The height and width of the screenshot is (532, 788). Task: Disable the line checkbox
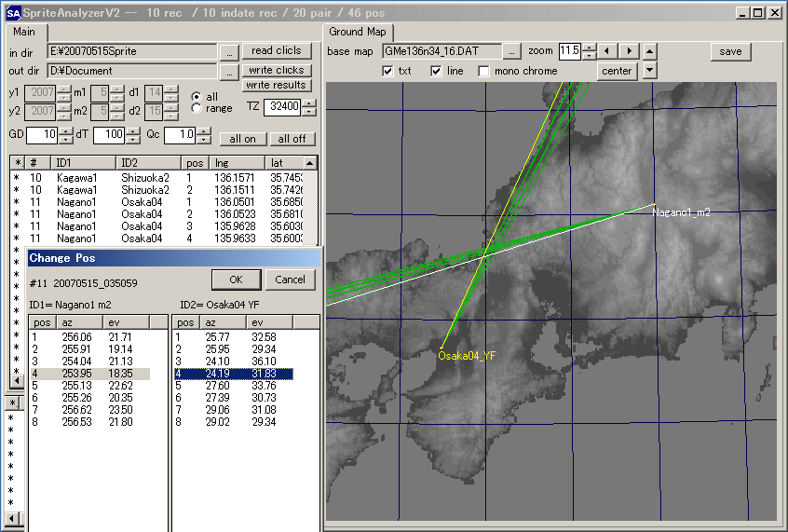(x=436, y=72)
